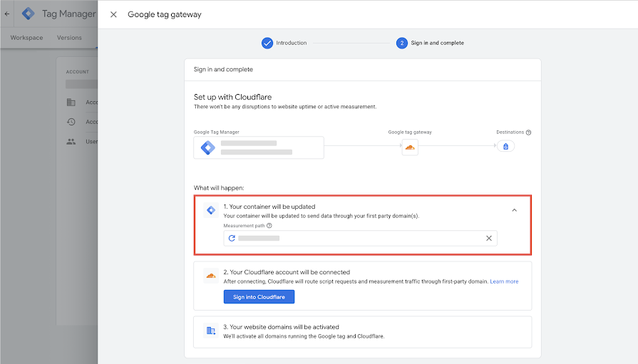The image size is (638, 364).
Task: Click the back arrow beside Tag Manager
Action: point(7,14)
